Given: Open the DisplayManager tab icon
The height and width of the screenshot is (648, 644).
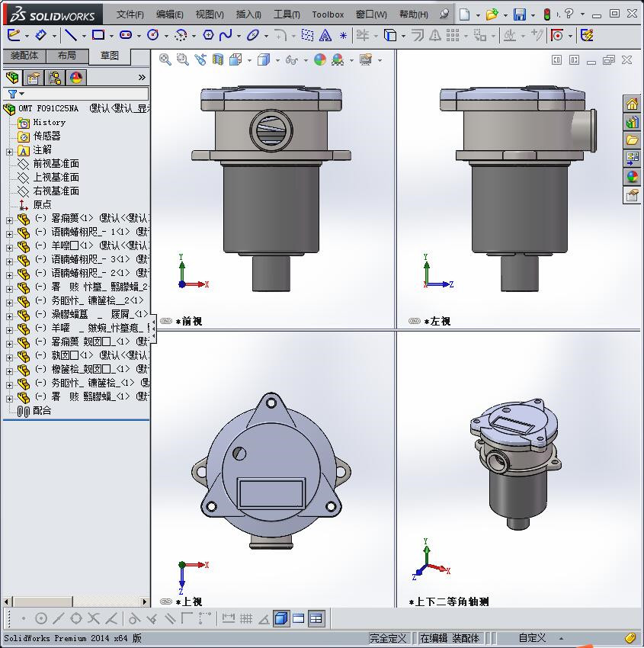Looking at the screenshot, I should pyautogui.click(x=76, y=78).
